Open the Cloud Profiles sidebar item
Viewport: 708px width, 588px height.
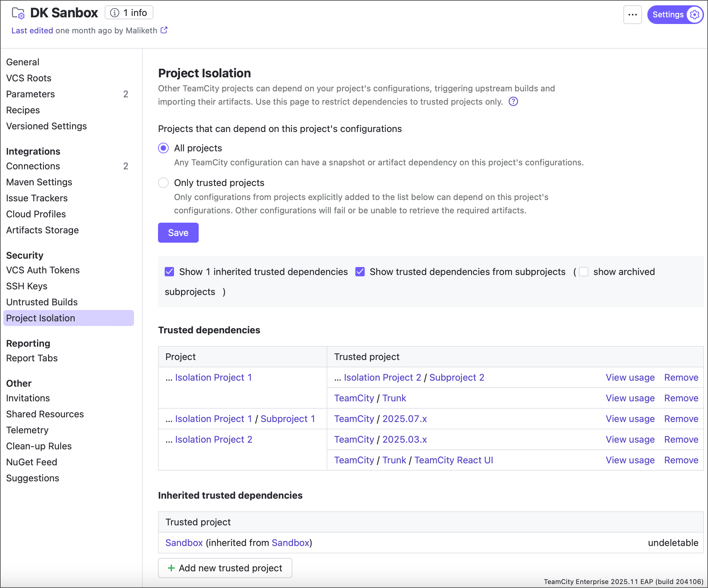36,214
